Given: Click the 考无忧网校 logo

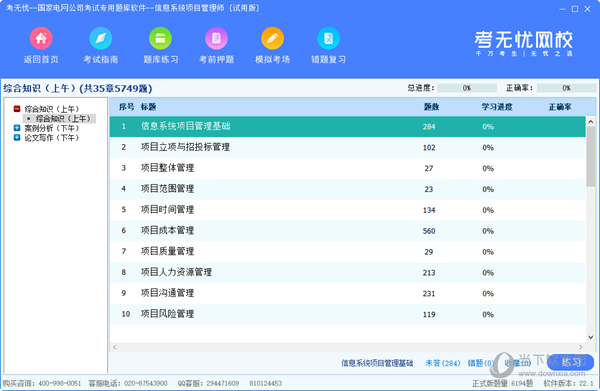Looking at the screenshot, I should (x=524, y=43).
